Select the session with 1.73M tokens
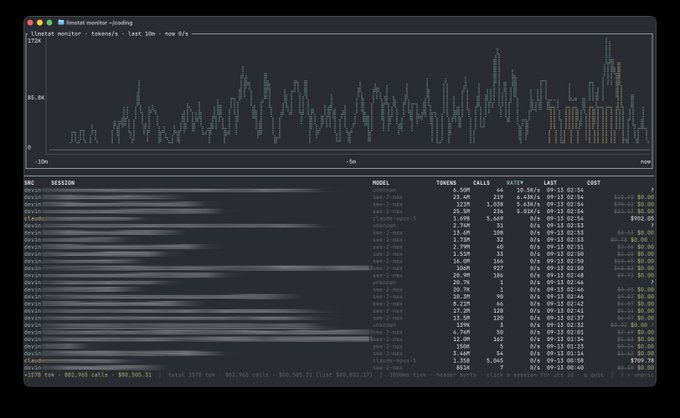 pyautogui.click(x=339, y=240)
